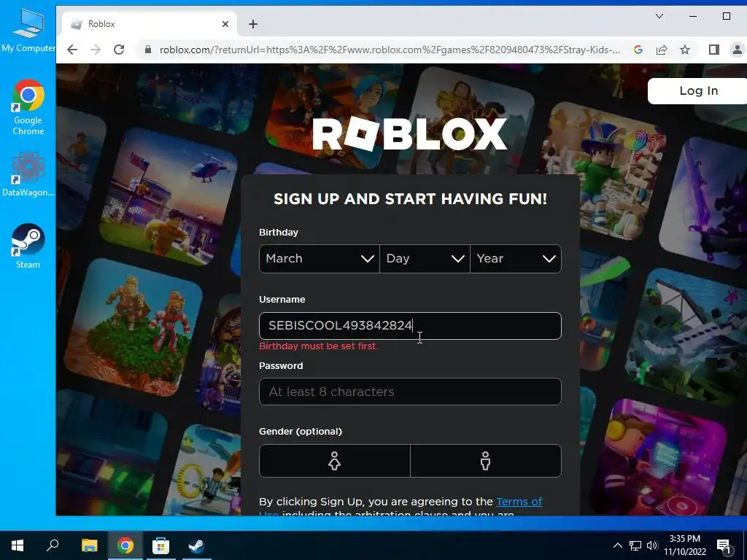Share this page via share icon
The image size is (747, 560).
[662, 50]
